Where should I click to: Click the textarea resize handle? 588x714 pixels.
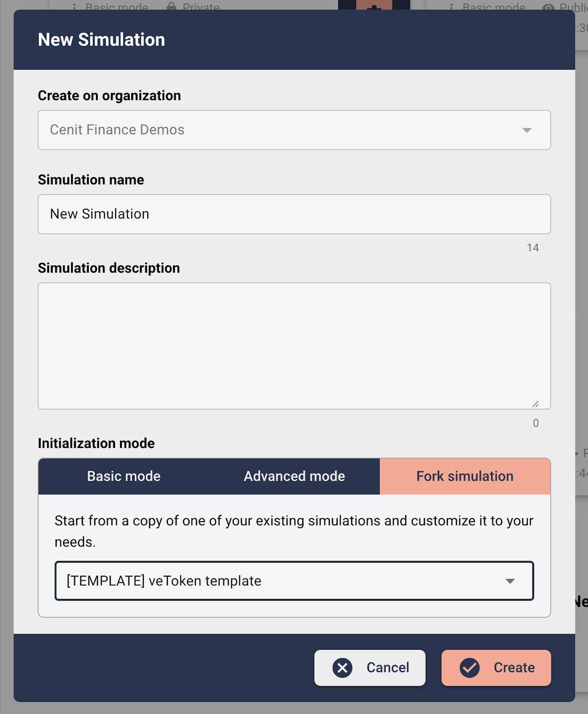(536, 404)
